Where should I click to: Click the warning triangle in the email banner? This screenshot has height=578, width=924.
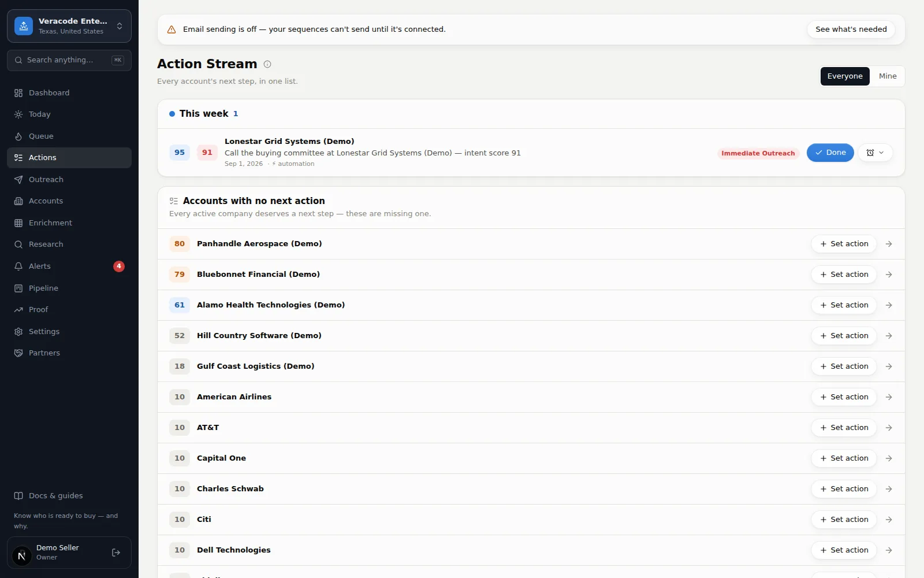pos(172,29)
